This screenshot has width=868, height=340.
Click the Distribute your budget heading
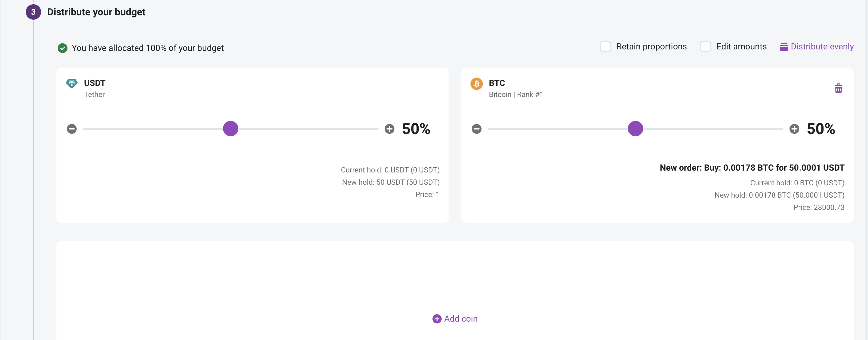96,12
